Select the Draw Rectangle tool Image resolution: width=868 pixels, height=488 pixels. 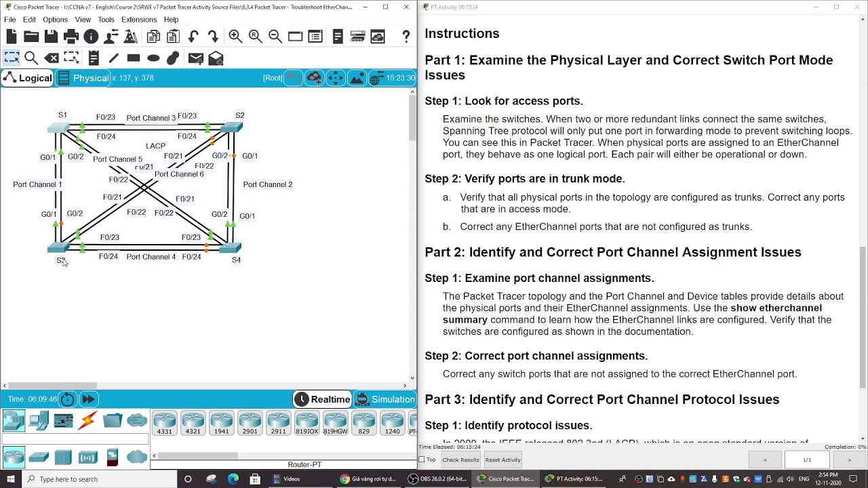tap(134, 58)
